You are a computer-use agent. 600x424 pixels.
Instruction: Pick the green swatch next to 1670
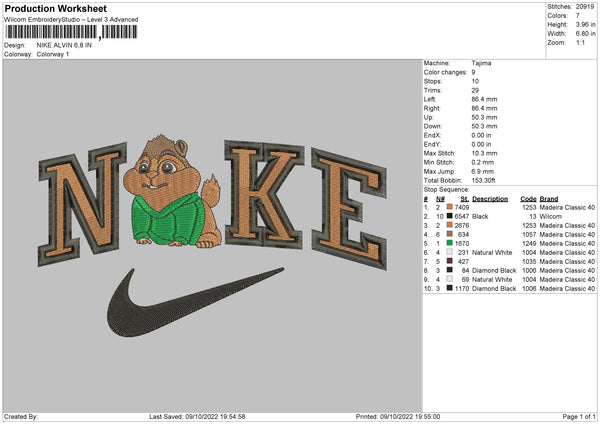[450, 243]
